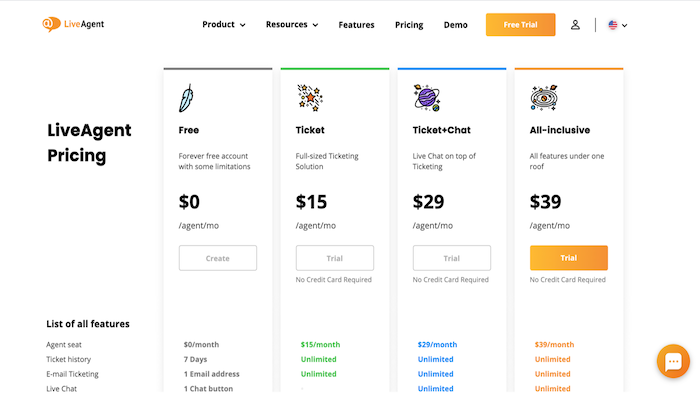Screen dimensions: 700x420
Task: Go to the Features page
Action: pyautogui.click(x=356, y=25)
